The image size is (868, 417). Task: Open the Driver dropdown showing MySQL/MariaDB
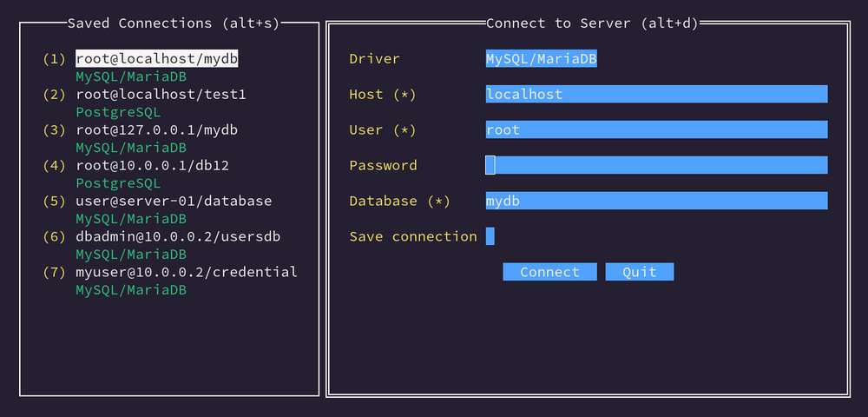542,59
